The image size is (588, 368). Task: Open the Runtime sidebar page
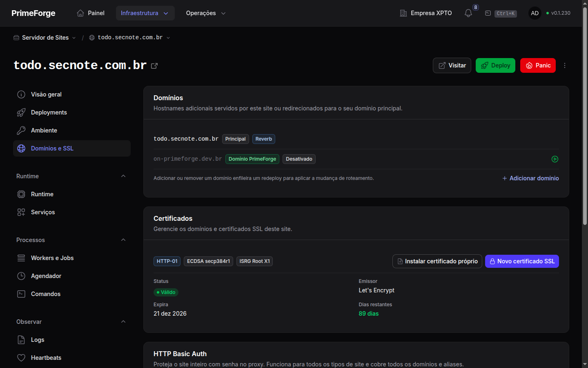(72, 194)
